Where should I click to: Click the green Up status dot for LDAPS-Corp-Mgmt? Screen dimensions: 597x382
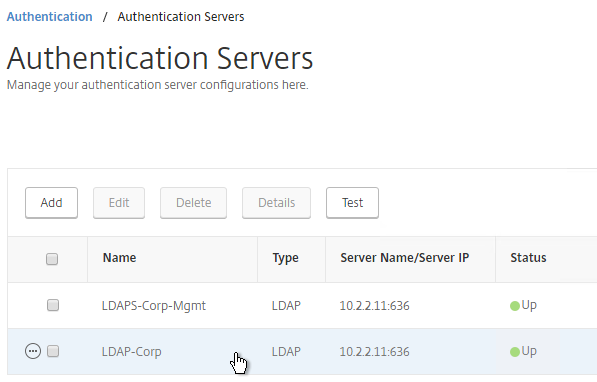click(x=515, y=306)
